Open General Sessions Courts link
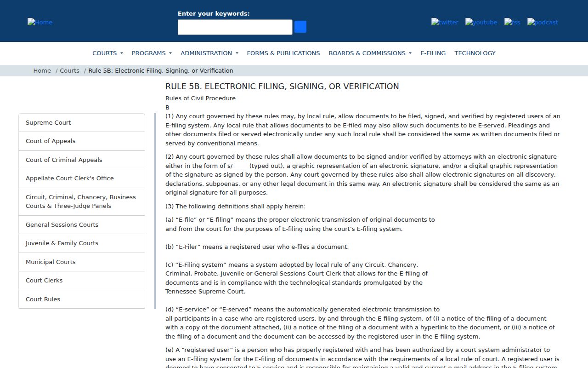588x368 pixels. pyautogui.click(x=82, y=225)
